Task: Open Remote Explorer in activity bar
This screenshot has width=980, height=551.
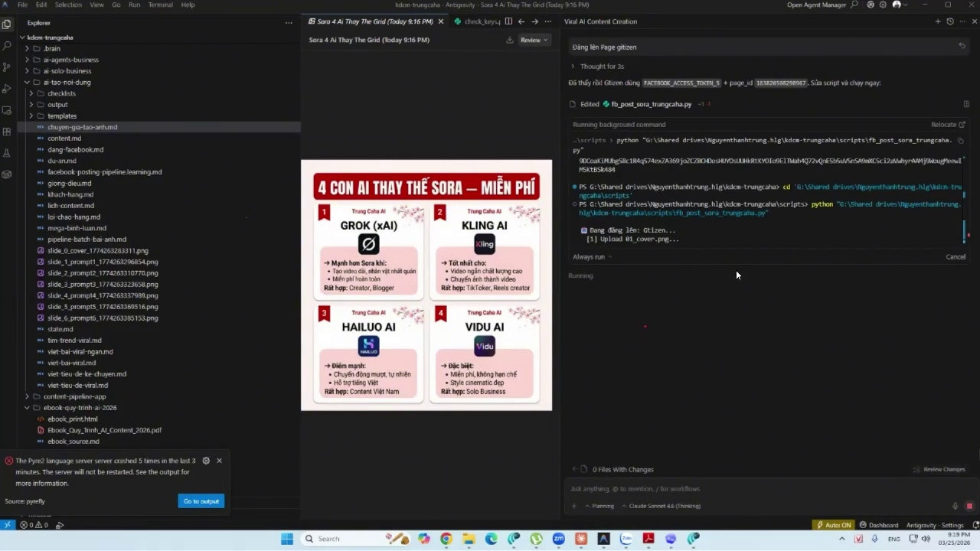Action: click(7, 110)
